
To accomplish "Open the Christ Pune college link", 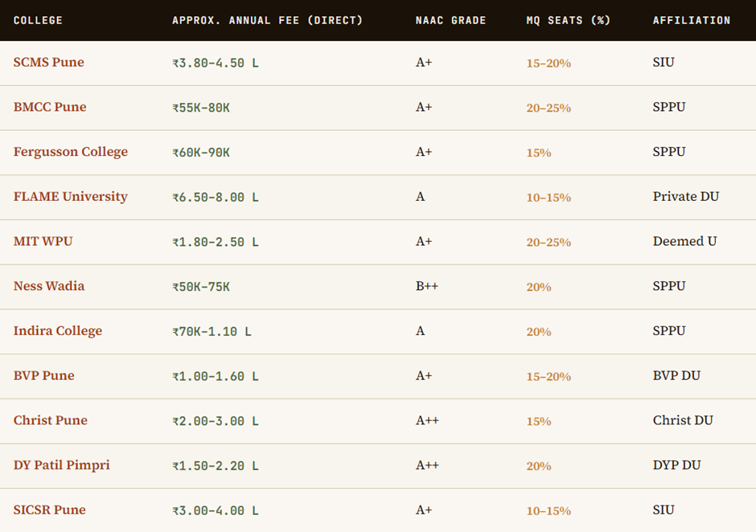I will (x=51, y=420).
